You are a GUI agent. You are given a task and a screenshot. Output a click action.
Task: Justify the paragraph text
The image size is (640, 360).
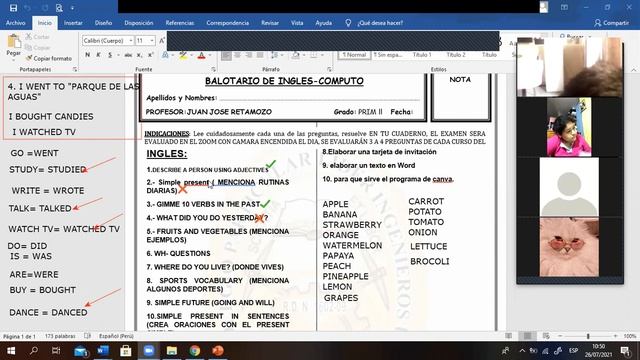[x=260, y=55]
